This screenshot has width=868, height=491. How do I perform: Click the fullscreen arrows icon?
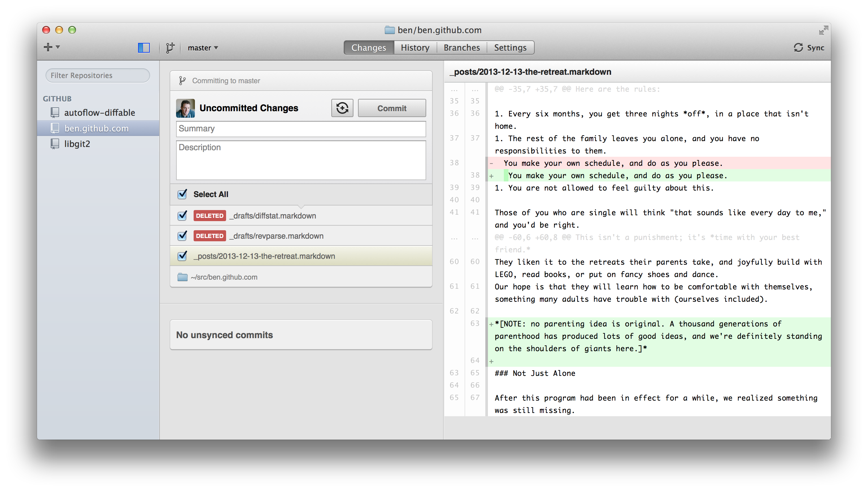(x=823, y=31)
